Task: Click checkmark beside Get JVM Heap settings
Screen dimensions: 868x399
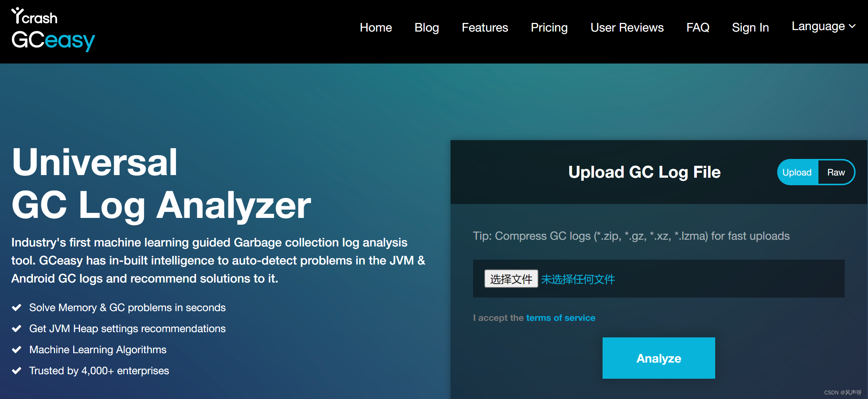Action: [x=17, y=329]
